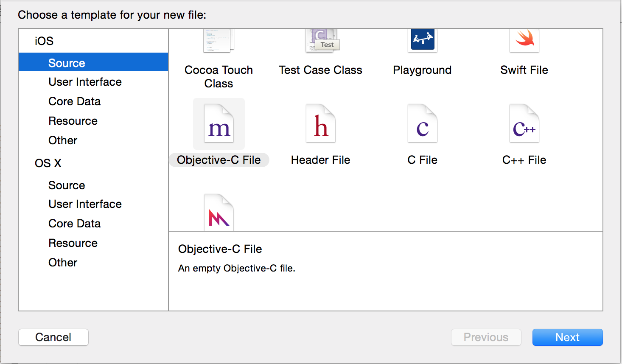This screenshot has height=364, width=622.
Task: Click the Objective-C File description heading
Action: pyautogui.click(x=220, y=249)
